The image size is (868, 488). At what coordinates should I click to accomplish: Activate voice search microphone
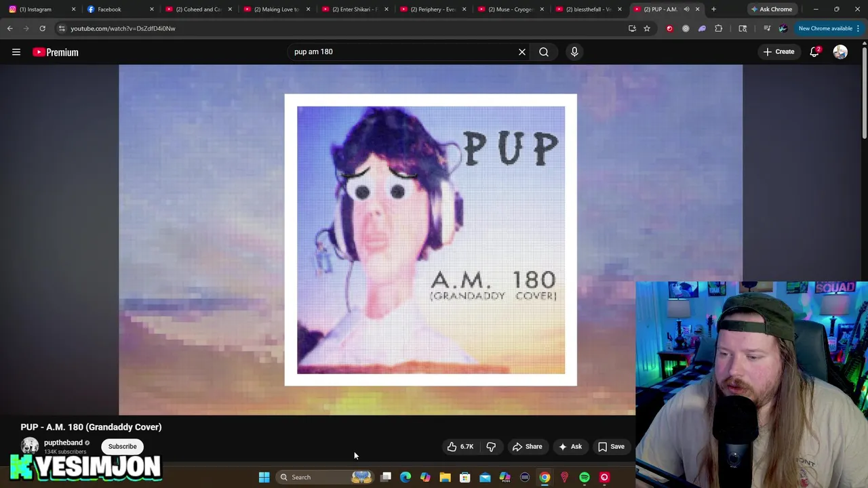pyautogui.click(x=574, y=52)
